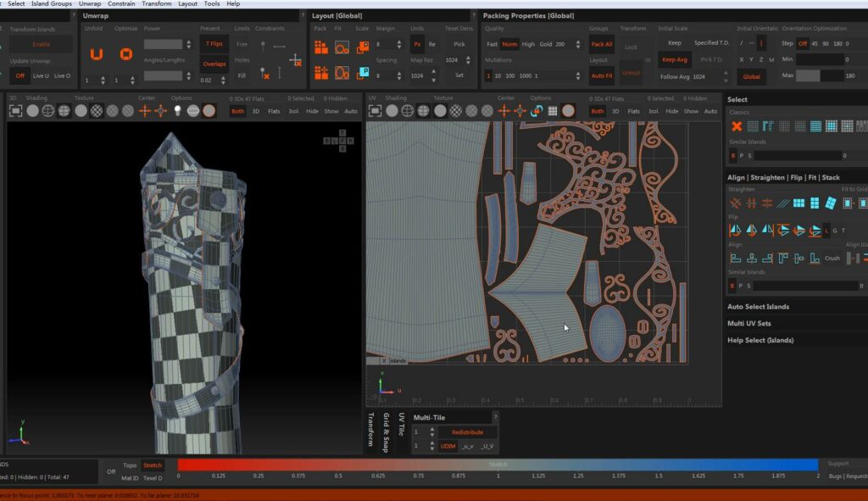Click the tilted cyan grid Straighten icon
This screenshot has width=868, height=501.
point(831,203)
